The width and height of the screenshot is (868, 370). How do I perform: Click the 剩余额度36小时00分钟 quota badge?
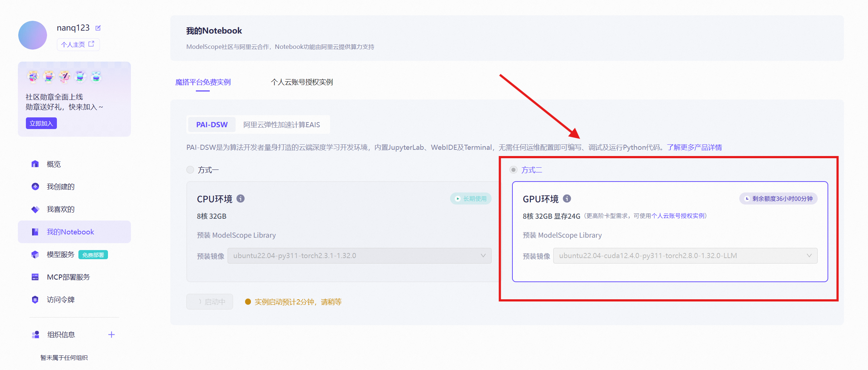778,199
